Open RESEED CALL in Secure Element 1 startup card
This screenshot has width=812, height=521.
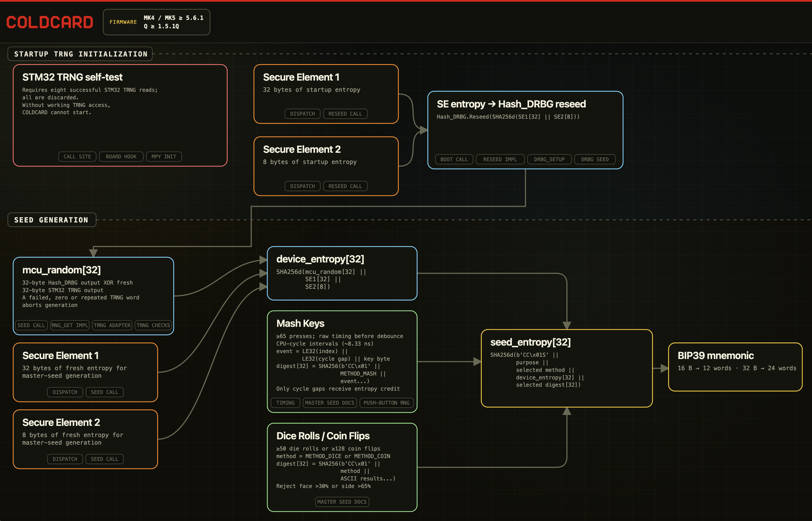[x=345, y=114]
